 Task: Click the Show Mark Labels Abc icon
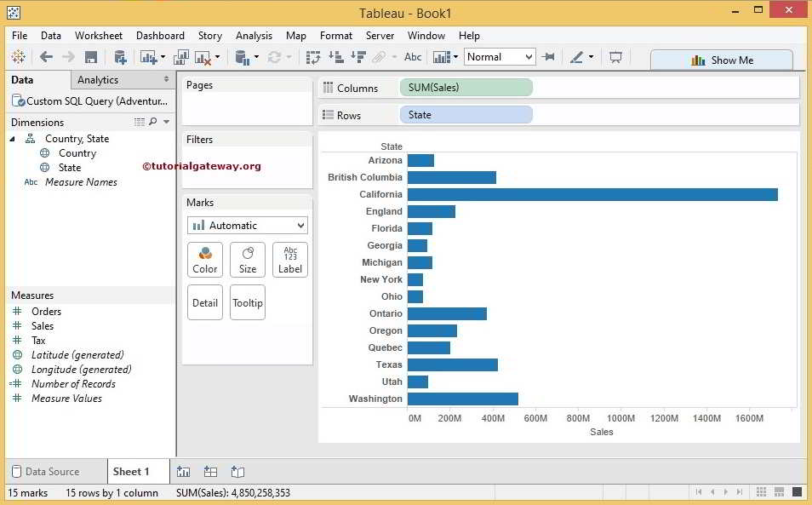tap(413, 56)
